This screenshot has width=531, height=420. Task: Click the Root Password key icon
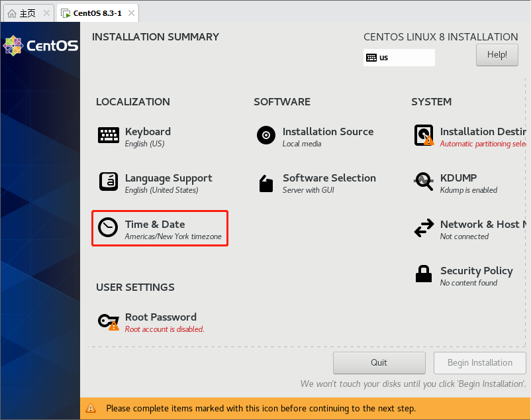tap(109, 321)
